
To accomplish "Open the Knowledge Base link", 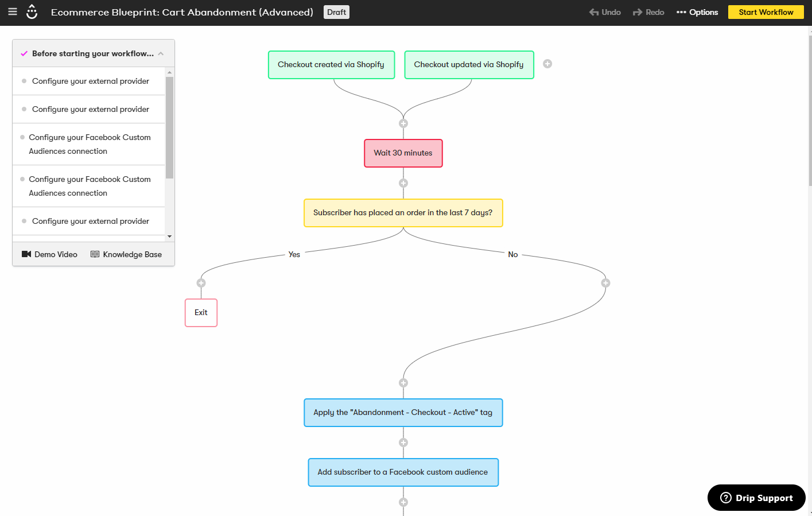I will point(126,254).
